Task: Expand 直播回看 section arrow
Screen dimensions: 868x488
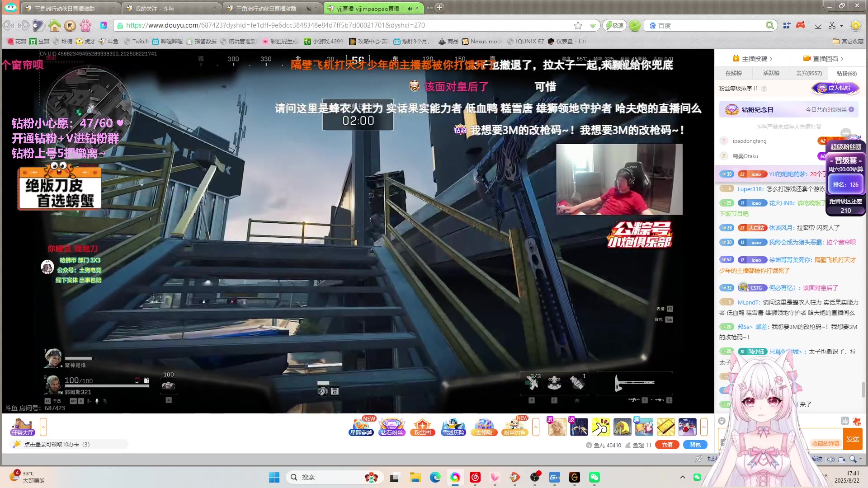Action: (842, 59)
